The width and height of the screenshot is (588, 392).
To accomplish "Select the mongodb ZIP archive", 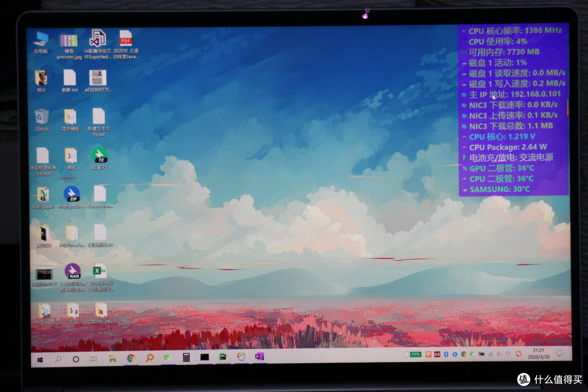I will coord(72,197).
